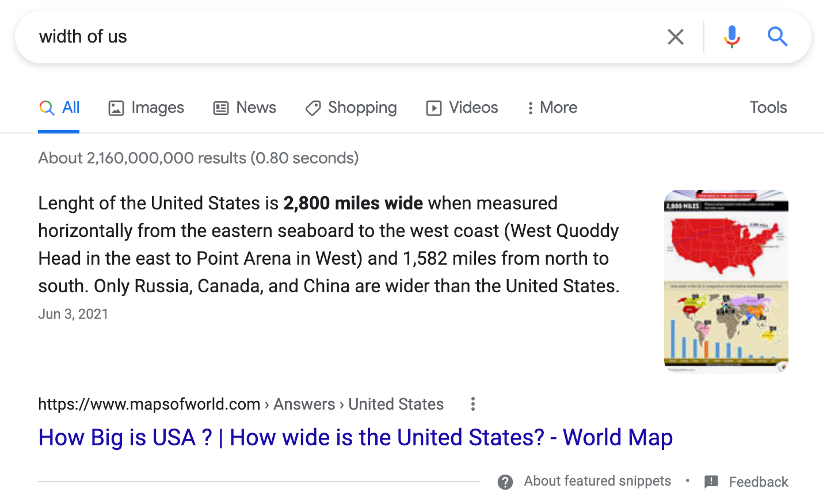Click the mapsofworld.com URL breadcrumb
This screenshot has height=504, width=823.
(x=149, y=404)
